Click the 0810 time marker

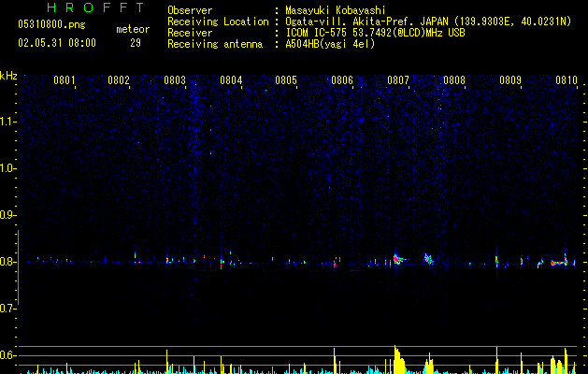pyautogui.click(x=566, y=80)
